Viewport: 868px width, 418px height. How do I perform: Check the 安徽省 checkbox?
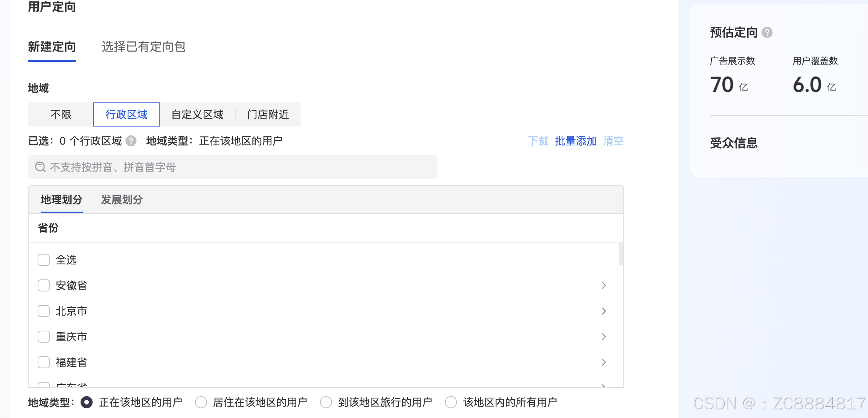(x=44, y=285)
